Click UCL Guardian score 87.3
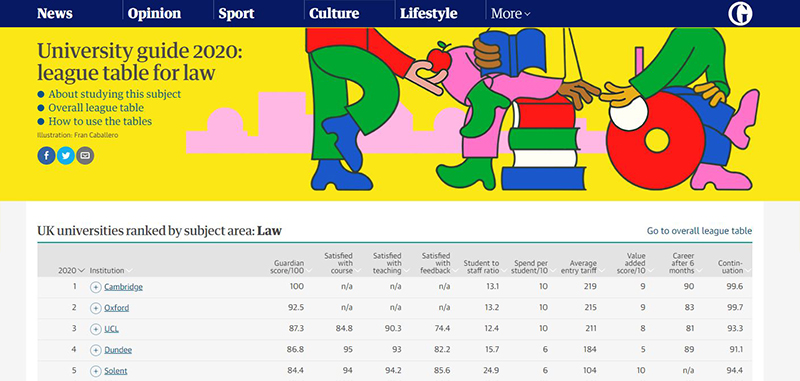This screenshot has width=800, height=381. (x=296, y=329)
